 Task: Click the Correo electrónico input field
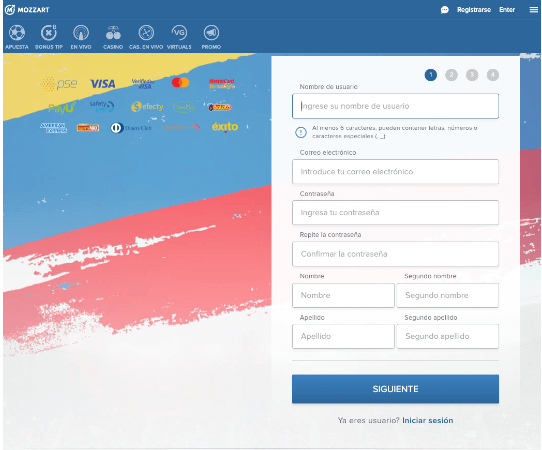395,171
